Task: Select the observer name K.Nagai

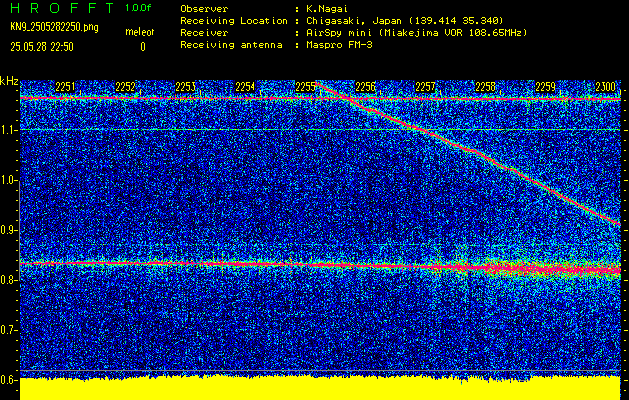Action: 327,8
